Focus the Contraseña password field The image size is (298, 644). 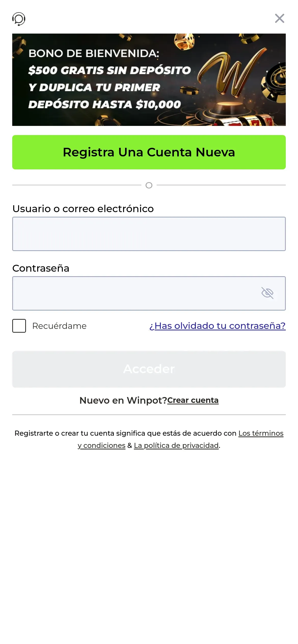point(135,293)
